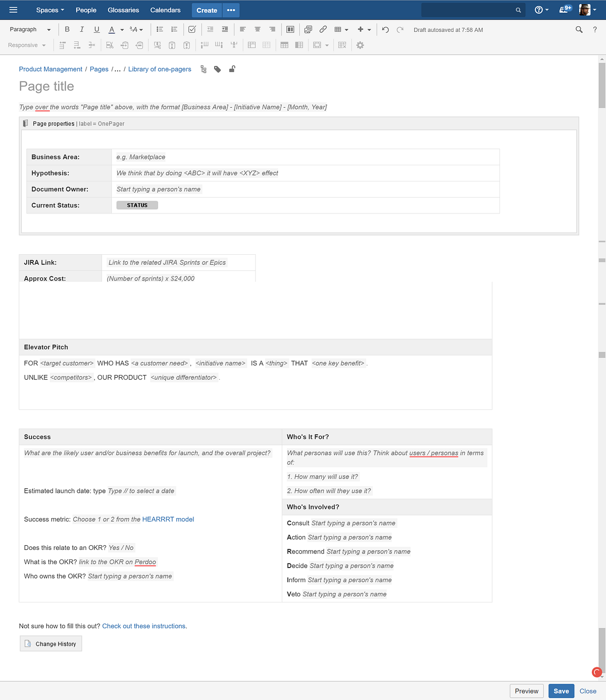Open find and replace

[579, 29]
